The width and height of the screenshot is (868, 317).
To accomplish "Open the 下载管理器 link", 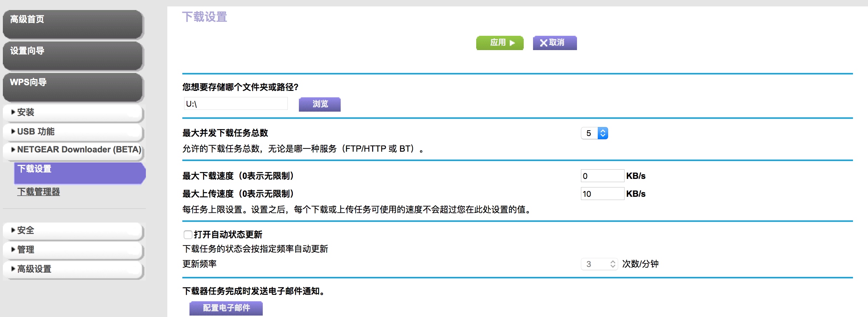I will [x=39, y=192].
